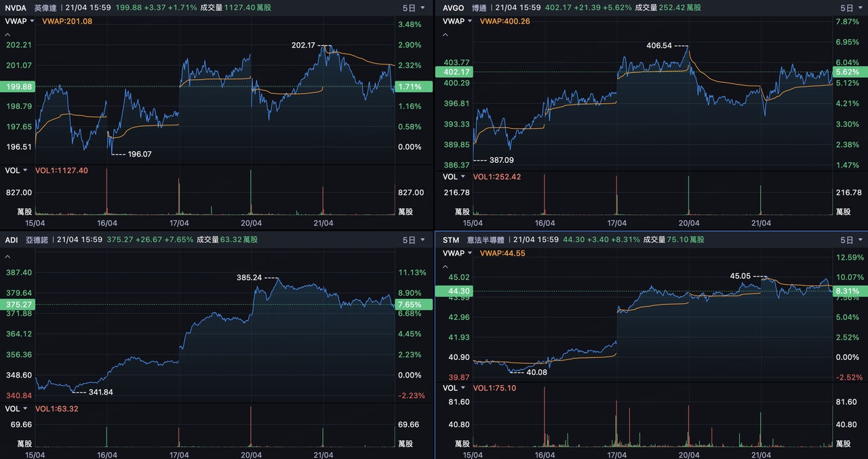This screenshot has width=868, height=459.
Task: Click the 40.08 low marker on STM
Action: pyautogui.click(x=536, y=372)
